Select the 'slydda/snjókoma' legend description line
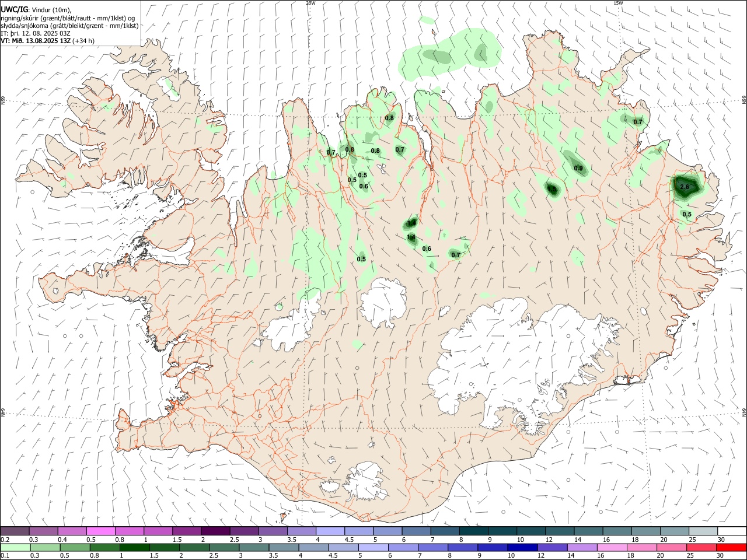This screenshot has width=747, height=560. click(69, 26)
